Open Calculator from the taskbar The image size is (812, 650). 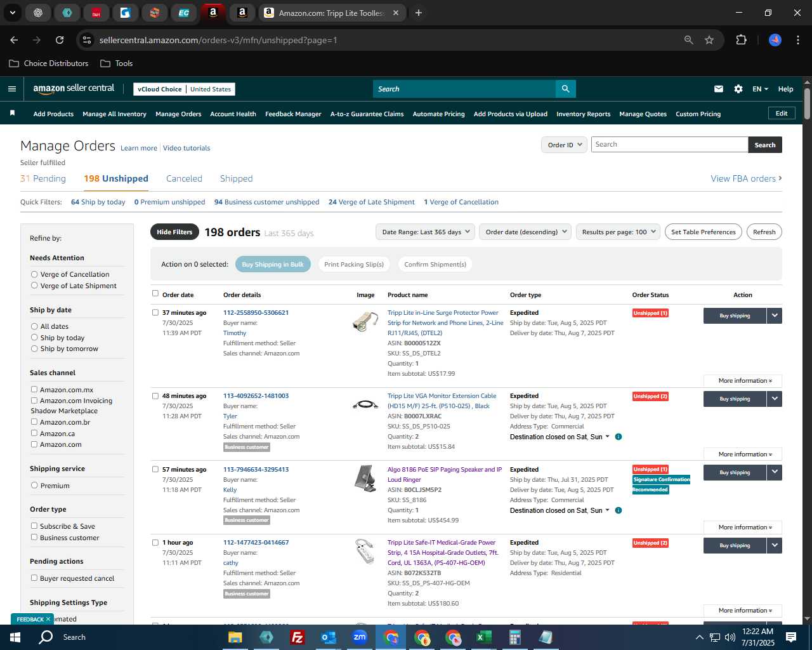pos(515,637)
